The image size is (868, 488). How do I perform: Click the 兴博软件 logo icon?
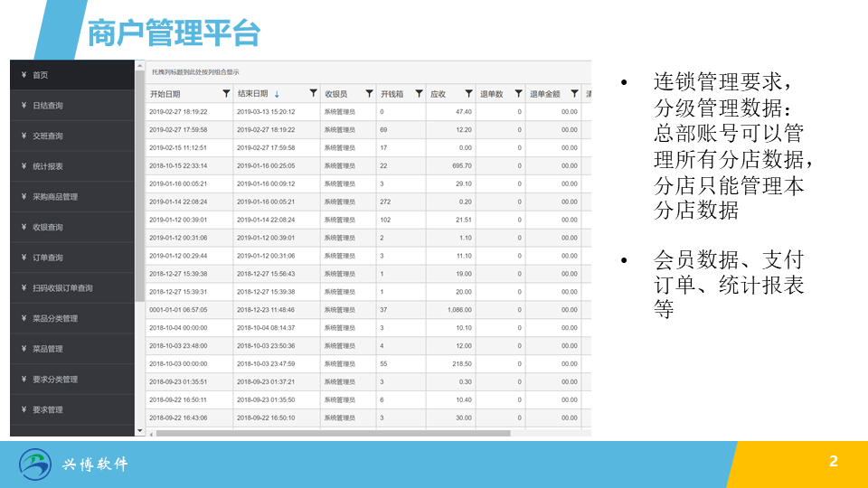click(x=35, y=465)
